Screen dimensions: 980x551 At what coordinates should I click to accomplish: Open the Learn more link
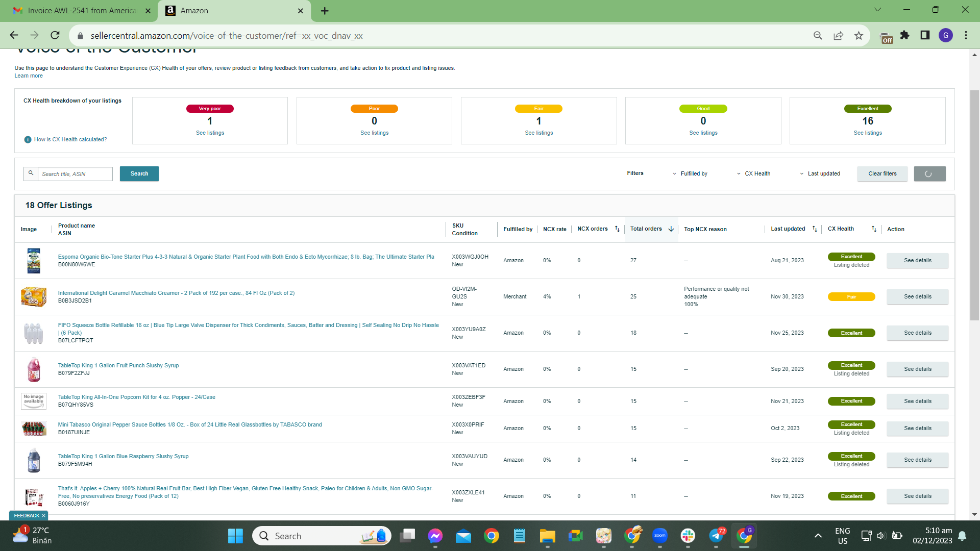(29, 76)
